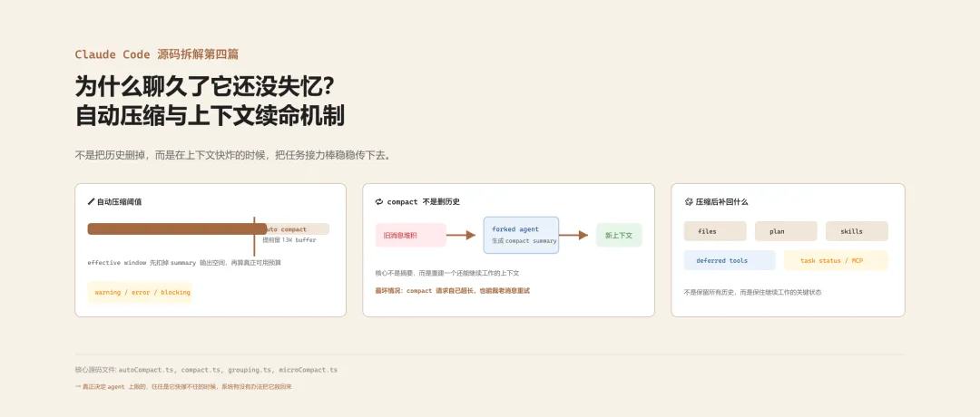The height and width of the screenshot is (417, 980).
Task: Click the pencil icon beside 自动压缩阈值
Action: [92, 202]
